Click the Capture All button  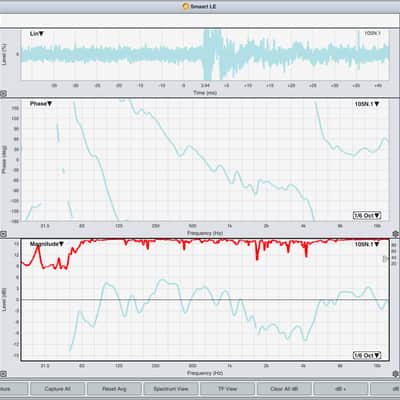pos(58,389)
